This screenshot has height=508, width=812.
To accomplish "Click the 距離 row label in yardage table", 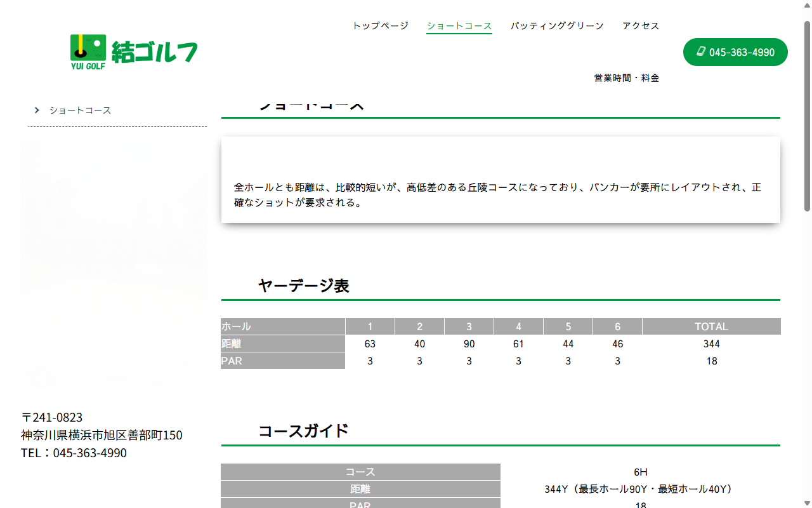I will click(283, 344).
